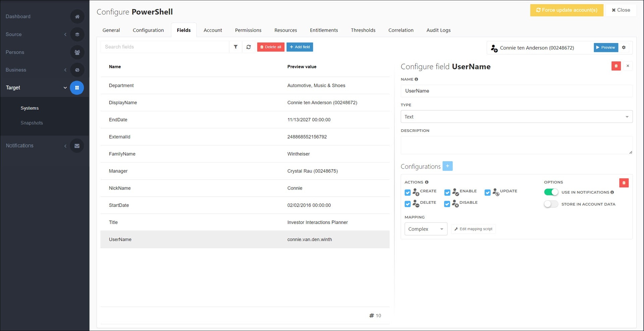Open the Mapping Complex dropdown

[426, 229]
